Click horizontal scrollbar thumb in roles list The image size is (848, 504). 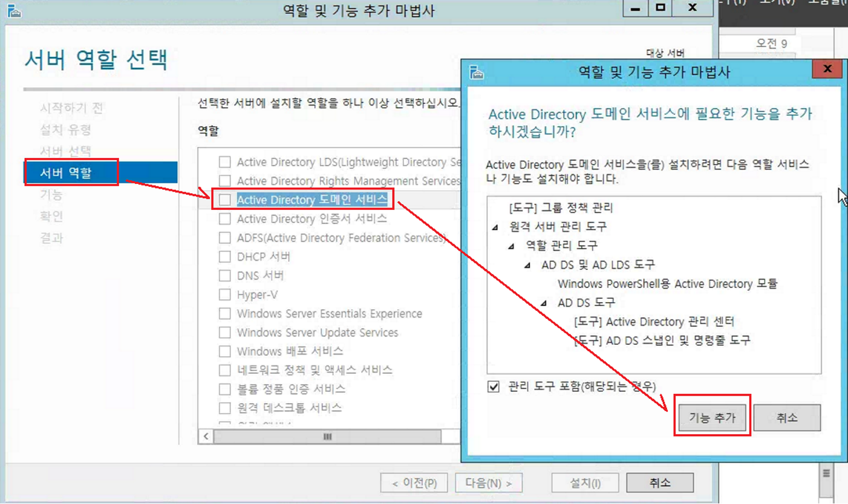(x=327, y=437)
